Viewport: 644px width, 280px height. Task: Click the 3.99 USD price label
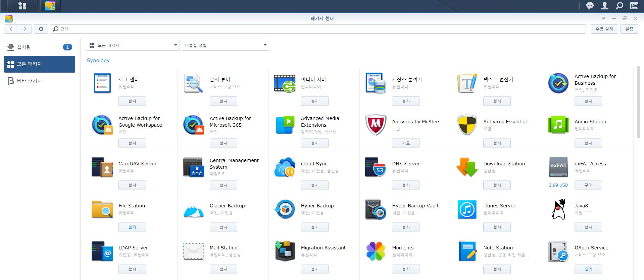click(558, 185)
